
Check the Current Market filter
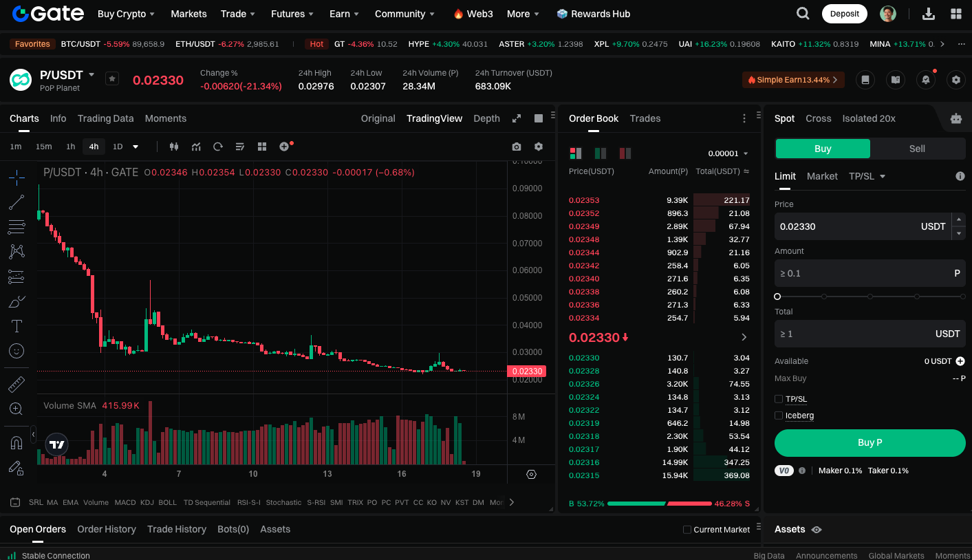(x=687, y=530)
